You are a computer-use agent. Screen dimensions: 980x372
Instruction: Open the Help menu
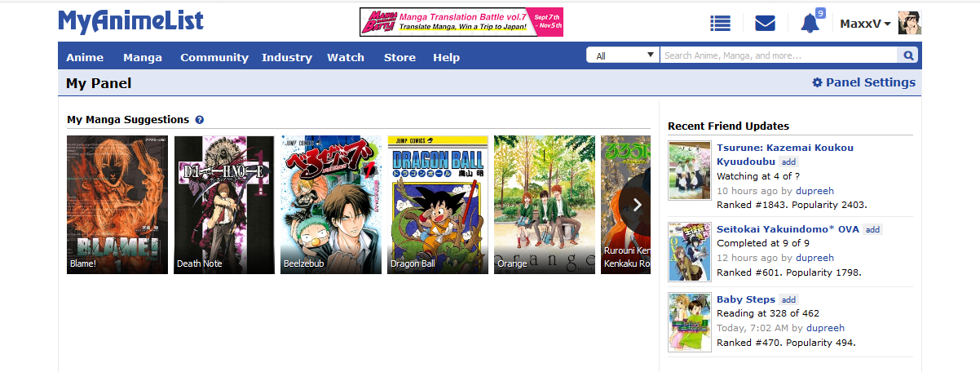click(x=446, y=57)
